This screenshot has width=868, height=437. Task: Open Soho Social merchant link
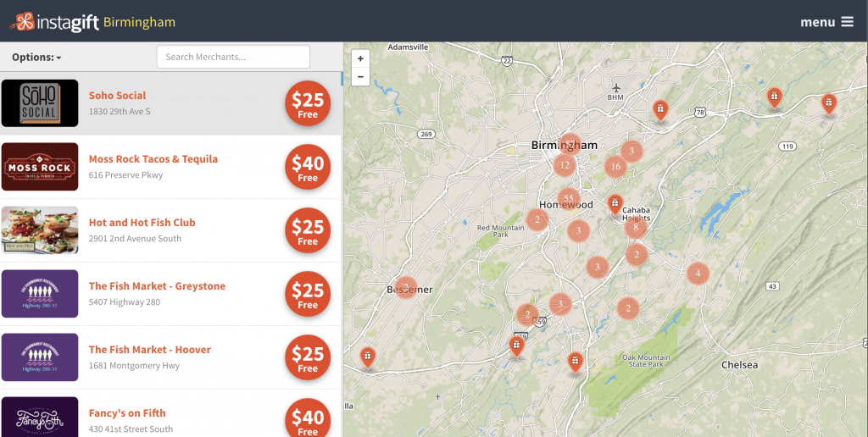(117, 96)
